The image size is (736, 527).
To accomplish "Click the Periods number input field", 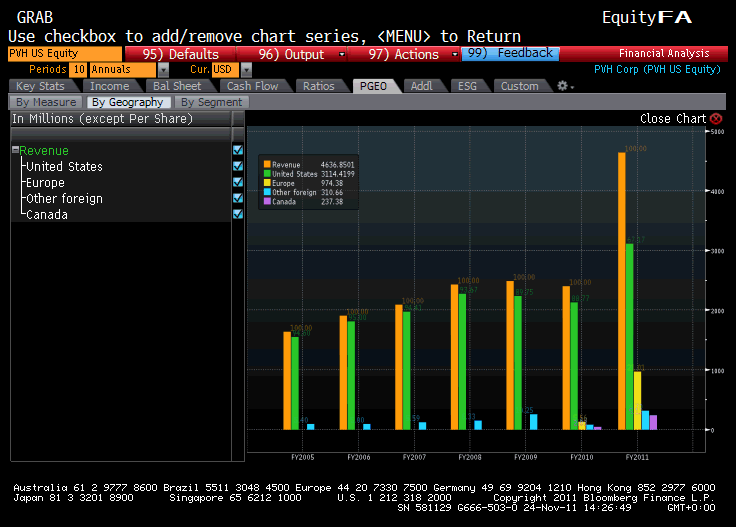I will pyautogui.click(x=78, y=70).
